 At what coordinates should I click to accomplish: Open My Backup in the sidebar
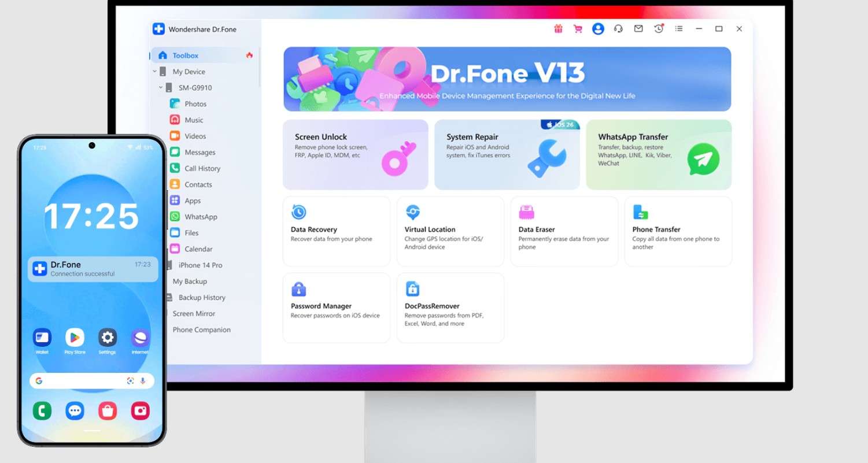190,281
